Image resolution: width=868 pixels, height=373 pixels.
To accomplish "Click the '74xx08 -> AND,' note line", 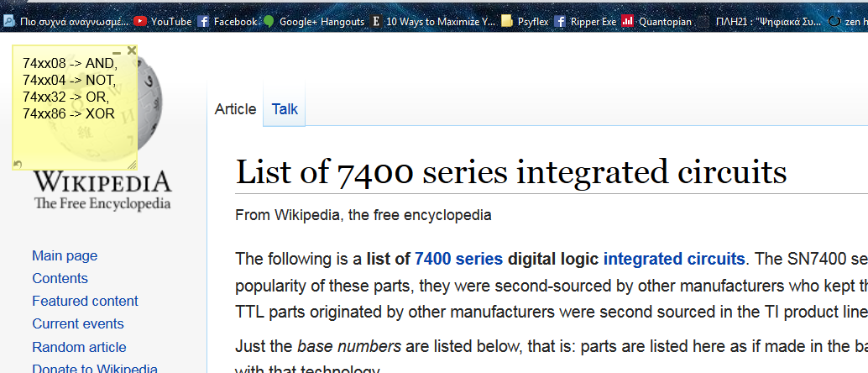I will pos(71,64).
